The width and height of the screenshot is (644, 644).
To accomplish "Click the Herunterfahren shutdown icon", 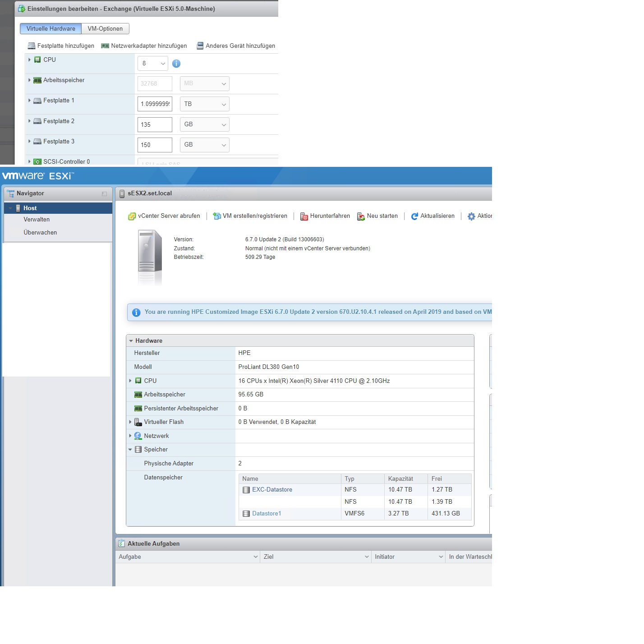I will tap(304, 216).
